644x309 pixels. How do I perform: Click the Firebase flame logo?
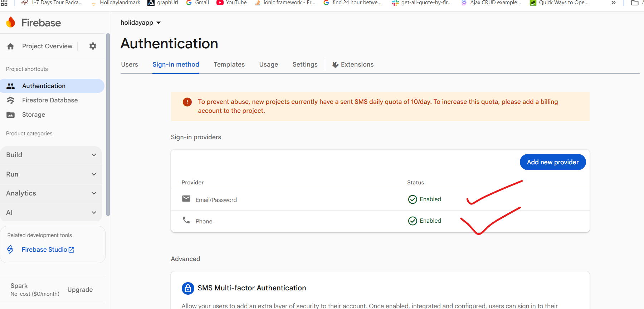(x=11, y=22)
